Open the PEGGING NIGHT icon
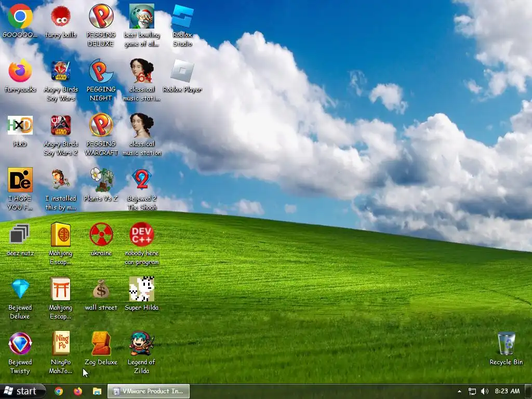Image resolution: width=532 pixels, height=399 pixels. tap(101, 71)
